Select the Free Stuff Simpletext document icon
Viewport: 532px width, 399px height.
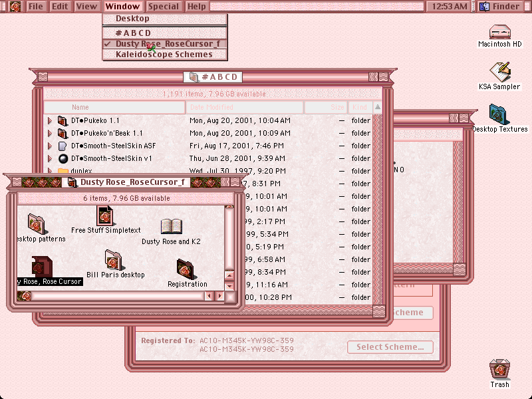coord(105,215)
